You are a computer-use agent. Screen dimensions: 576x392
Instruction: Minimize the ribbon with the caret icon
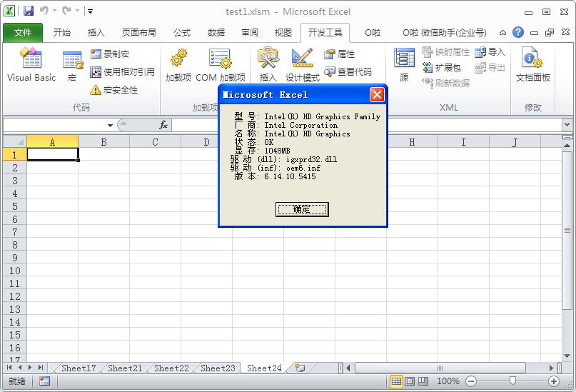(502, 33)
